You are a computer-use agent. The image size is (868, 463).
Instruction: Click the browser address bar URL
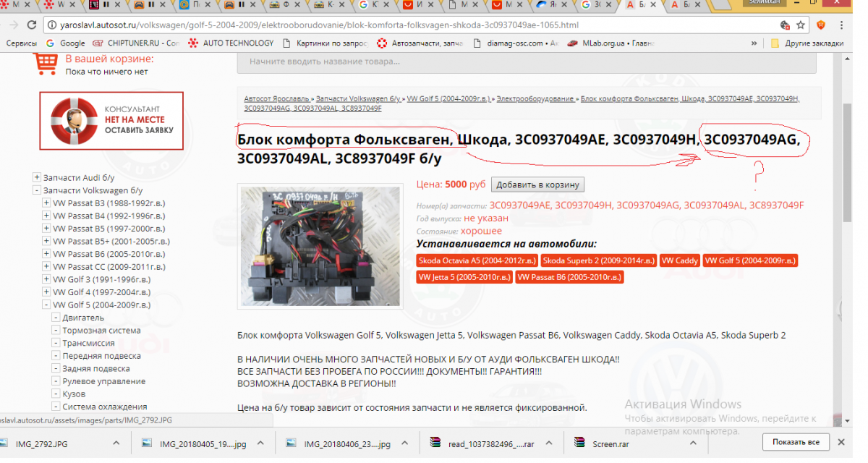click(x=318, y=25)
